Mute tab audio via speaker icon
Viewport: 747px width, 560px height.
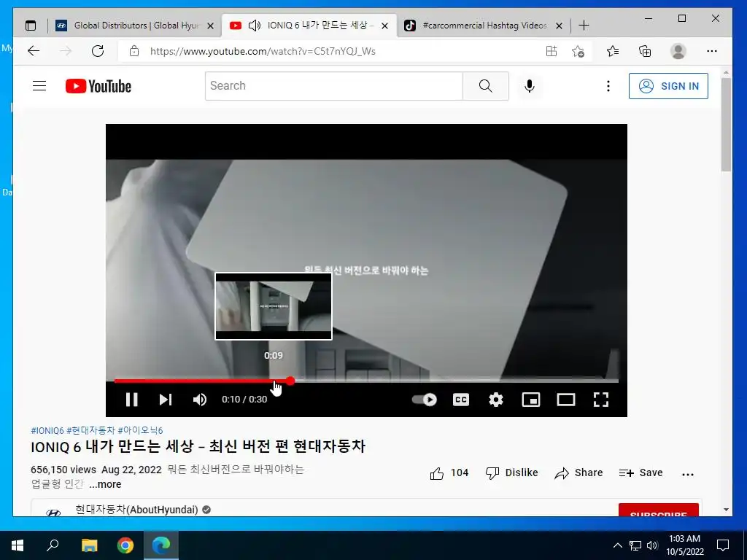pyautogui.click(x=255, y=26)
